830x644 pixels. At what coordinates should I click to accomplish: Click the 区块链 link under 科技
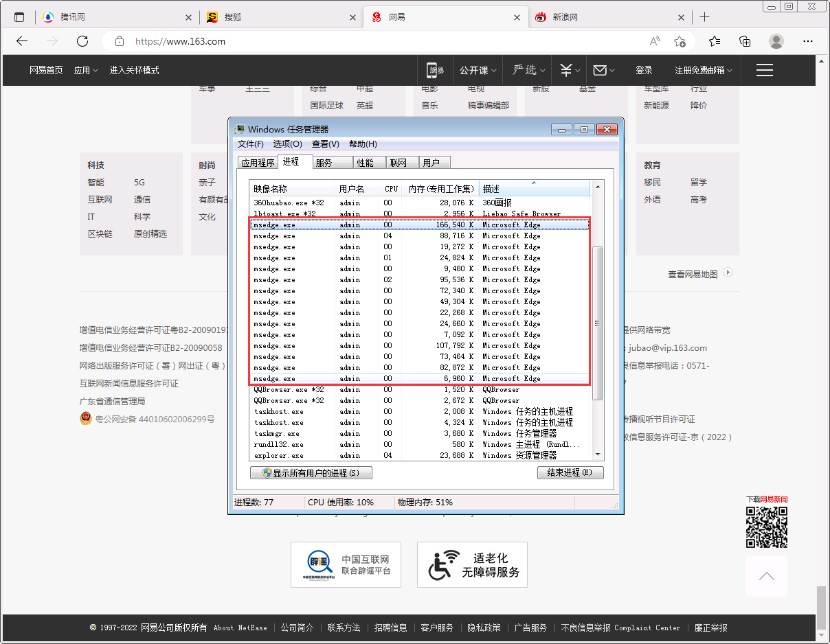(100, 233)
